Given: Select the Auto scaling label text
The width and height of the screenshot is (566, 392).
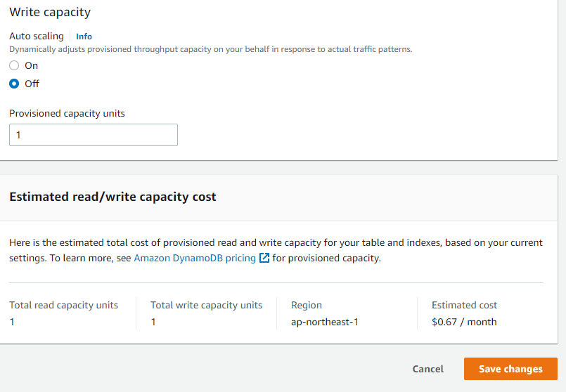Looking at the screenshot, I should click(x=37, y=36).
